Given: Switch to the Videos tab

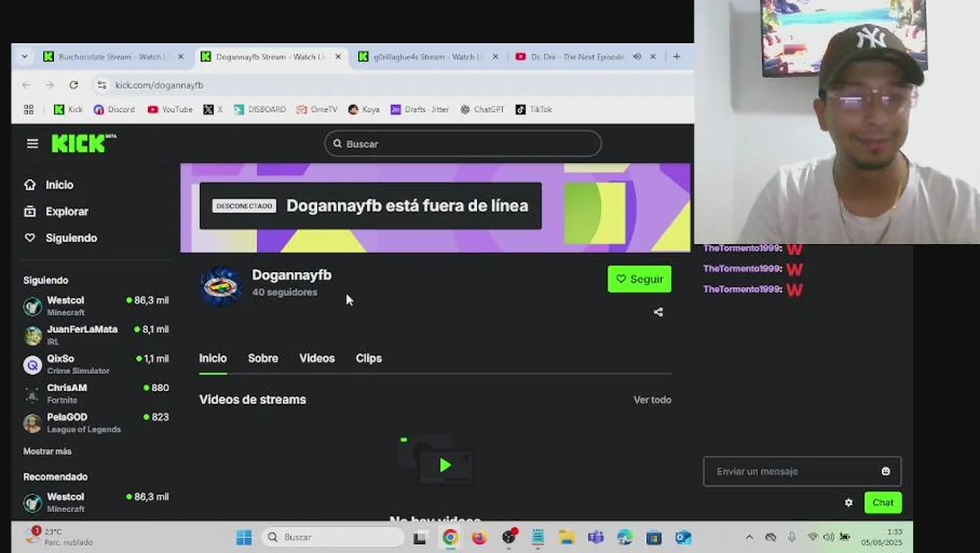Looking at the screenshot, I should pos(316,358).
